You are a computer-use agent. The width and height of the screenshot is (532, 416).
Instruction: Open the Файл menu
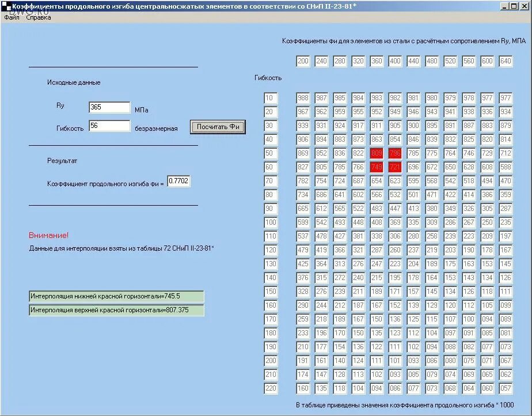[x=12, y=17]
